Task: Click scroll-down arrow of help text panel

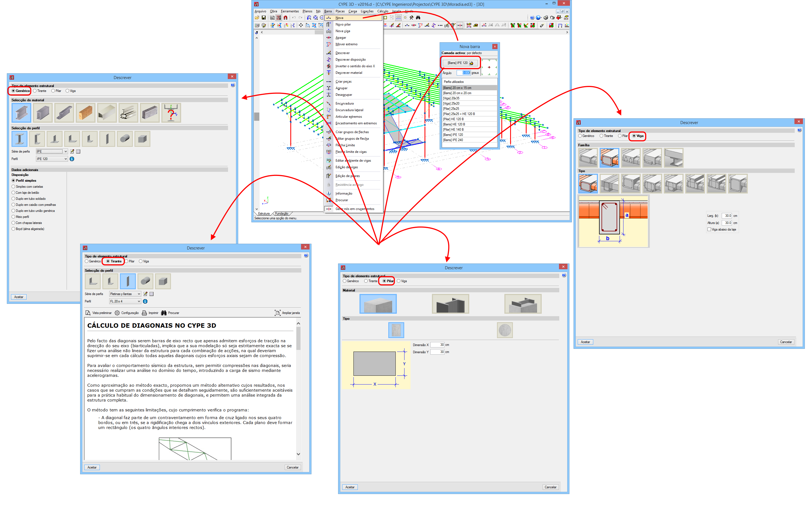Action: tap(299, 454)
